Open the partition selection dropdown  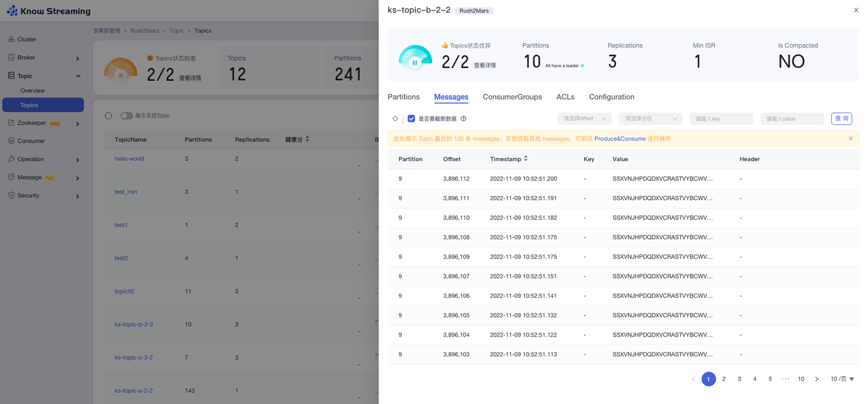click(x=650, y=119)
